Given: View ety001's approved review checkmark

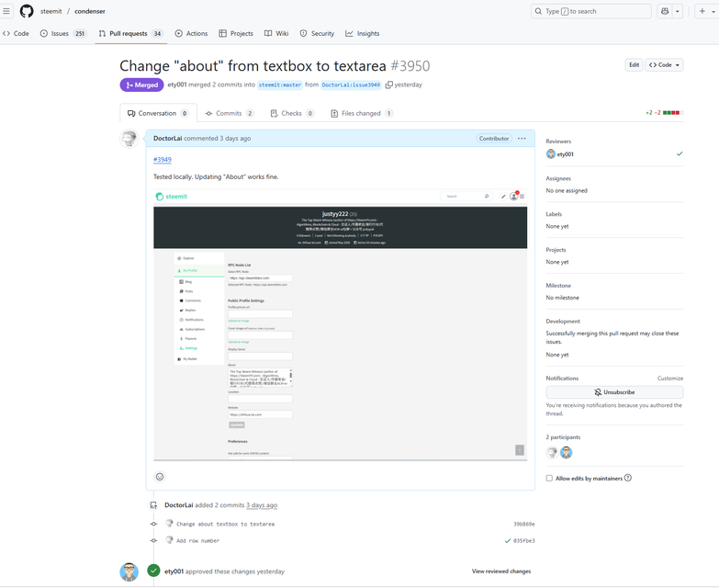Looking at the screenshot, I should 680,153.
